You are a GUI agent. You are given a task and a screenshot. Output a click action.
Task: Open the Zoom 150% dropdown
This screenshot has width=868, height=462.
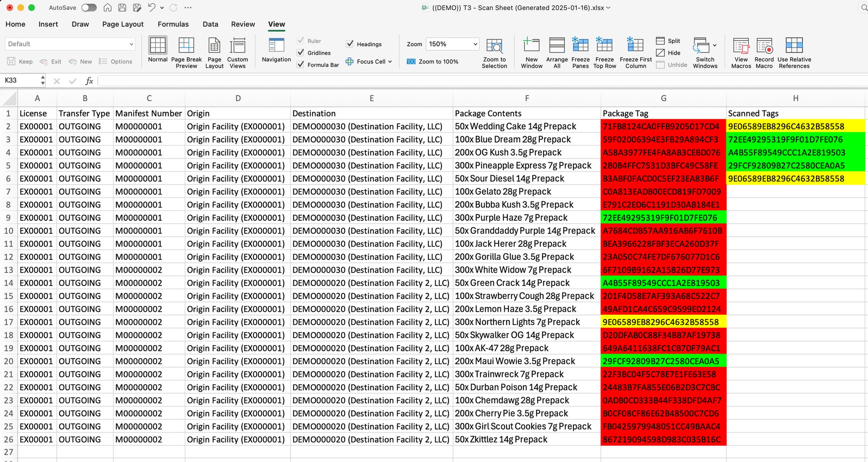click(x=475, y=44)
